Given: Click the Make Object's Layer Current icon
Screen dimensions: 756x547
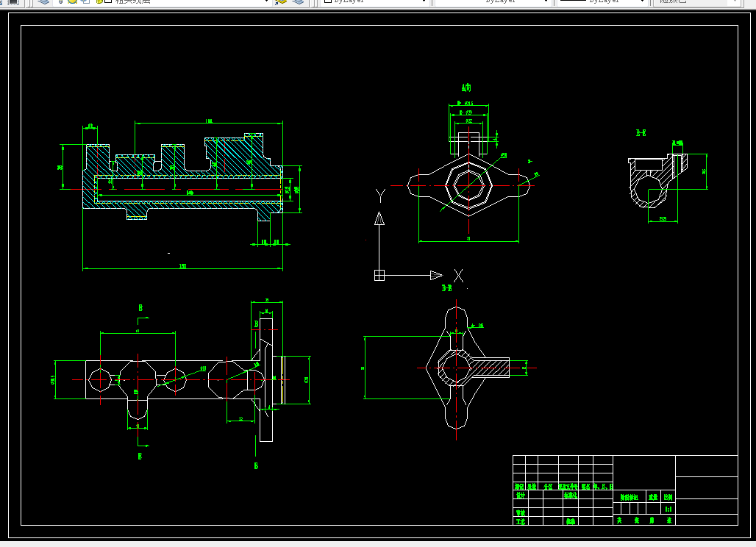Looking at the screenshot, I should (281, 1).
